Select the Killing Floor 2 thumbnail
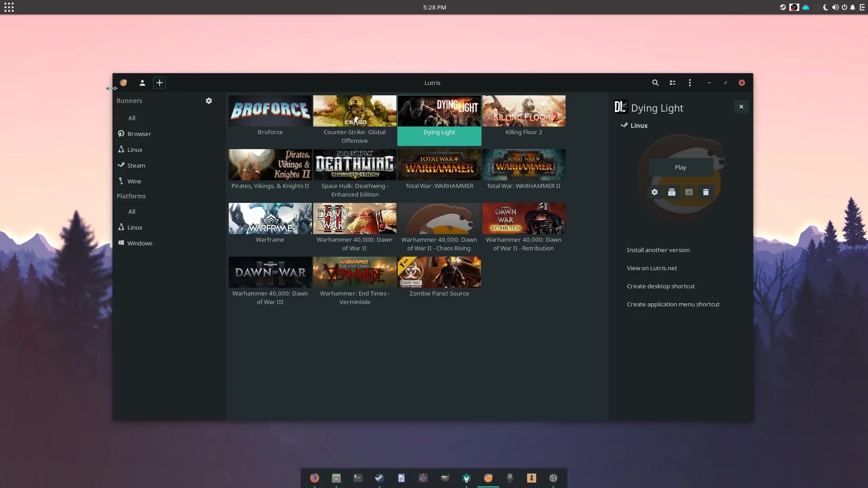Viewport: 868px width, 488px height. (x=524, y=111)
